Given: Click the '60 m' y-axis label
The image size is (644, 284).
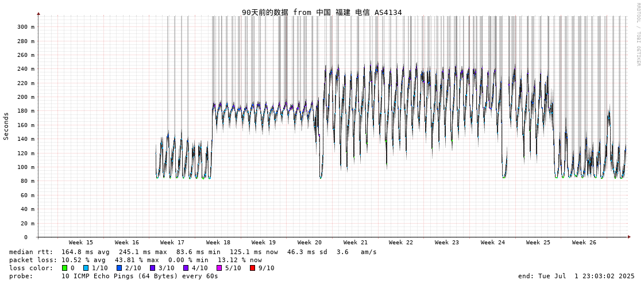Looking at the screenshot, I should click(x=27, y=195).
